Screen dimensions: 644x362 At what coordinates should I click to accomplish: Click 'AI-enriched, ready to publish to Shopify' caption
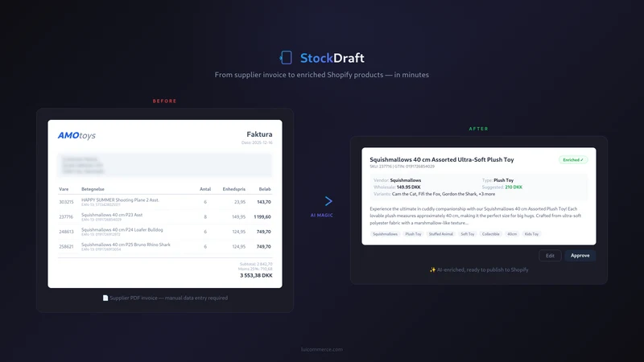click(x=482, y=269)
